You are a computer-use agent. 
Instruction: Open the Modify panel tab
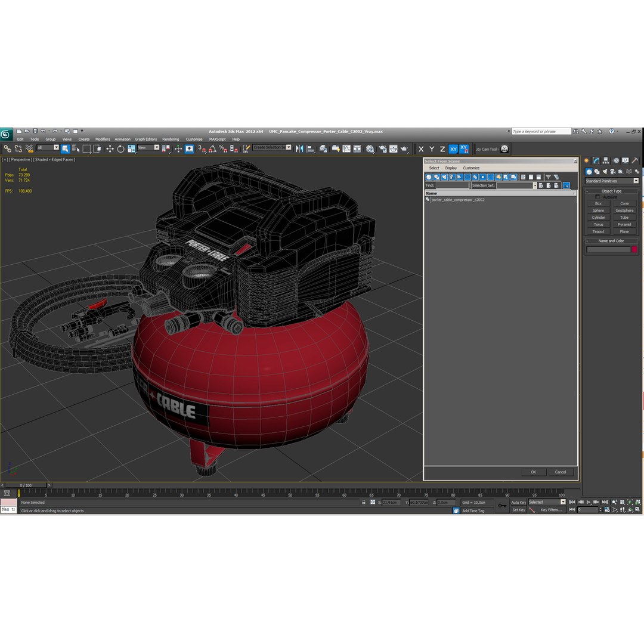click(596, 160)
